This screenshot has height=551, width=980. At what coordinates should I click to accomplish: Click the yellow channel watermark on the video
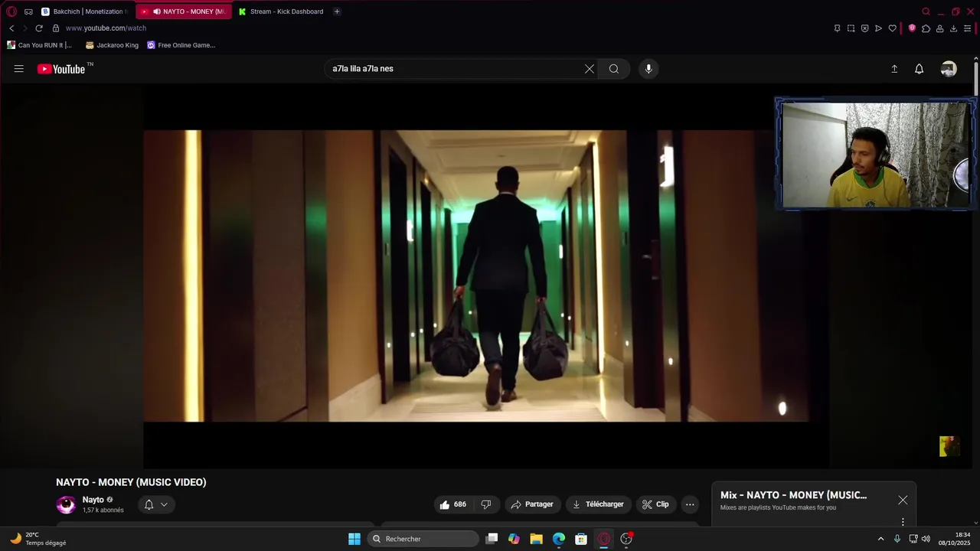point(949,446)
